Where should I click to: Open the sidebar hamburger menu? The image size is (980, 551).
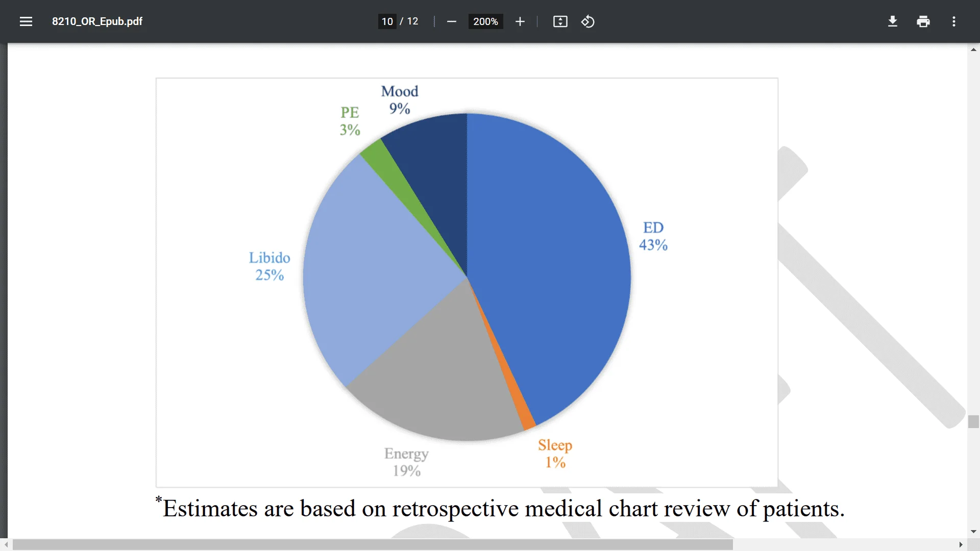point(26,21)
